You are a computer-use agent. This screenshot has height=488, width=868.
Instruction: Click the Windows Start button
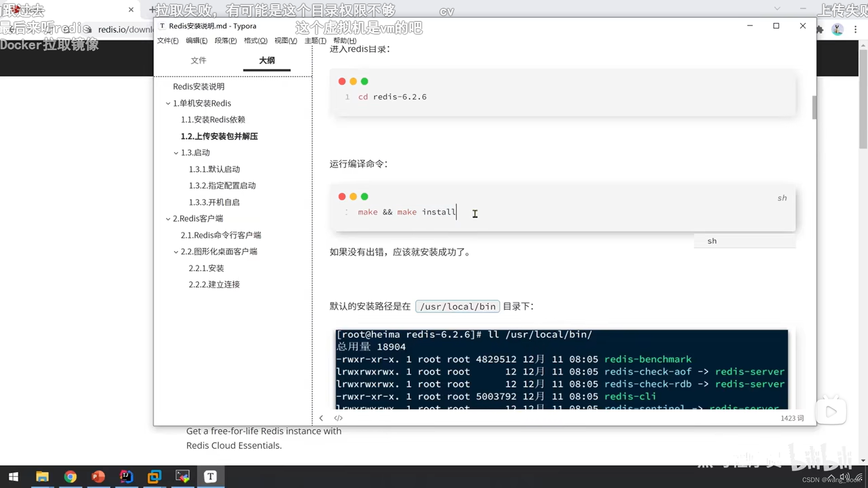click(14, 476)
